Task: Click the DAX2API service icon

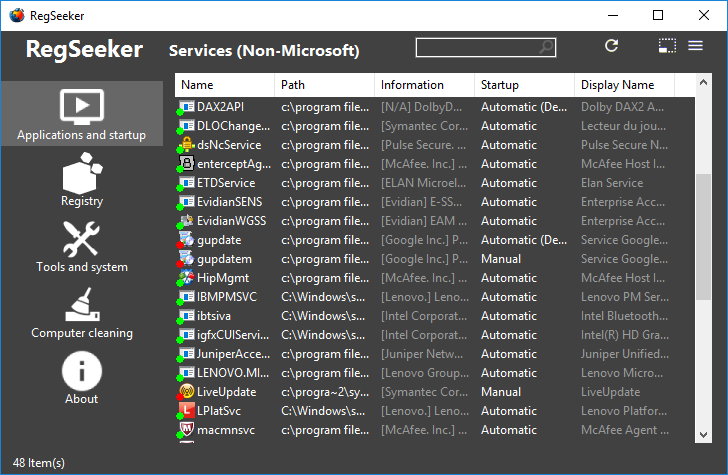Action: pyautogui.click(x=186, y=107)
